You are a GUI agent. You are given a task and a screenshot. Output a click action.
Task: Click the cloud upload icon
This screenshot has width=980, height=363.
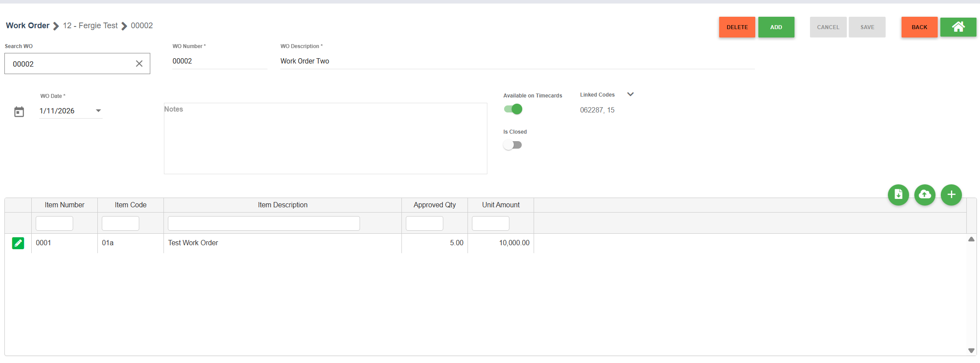[x=925, y=195]
